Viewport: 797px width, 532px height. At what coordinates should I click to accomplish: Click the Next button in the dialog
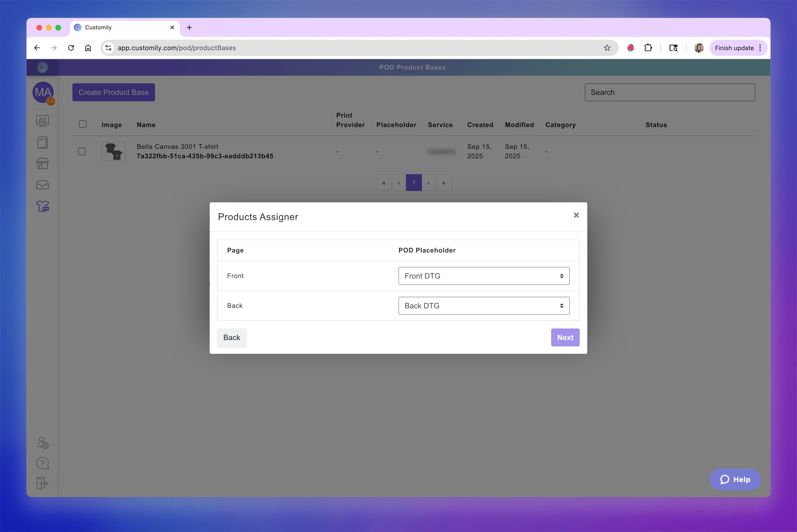[565, 338]
